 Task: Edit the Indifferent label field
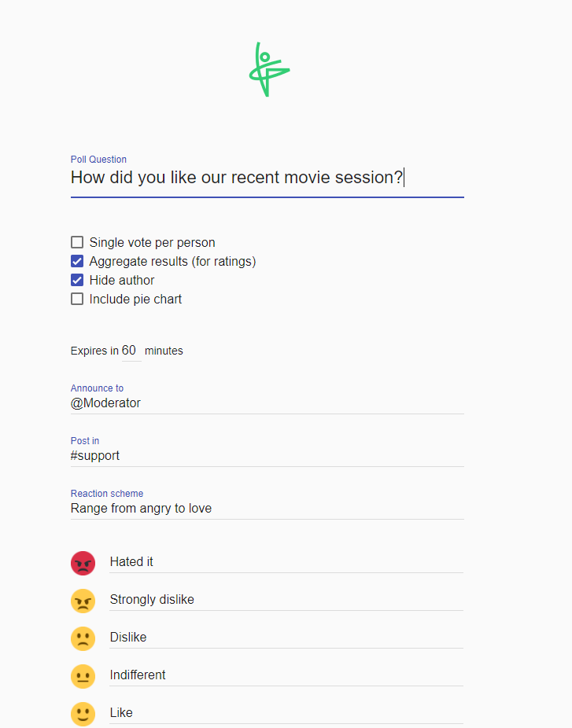pyautogui.click(x=286, y=675)
